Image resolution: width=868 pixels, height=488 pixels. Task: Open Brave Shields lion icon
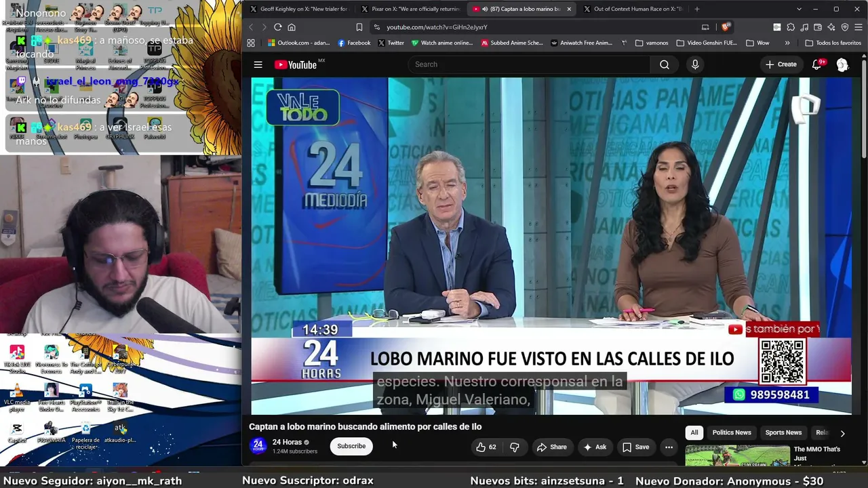(726, 27)
